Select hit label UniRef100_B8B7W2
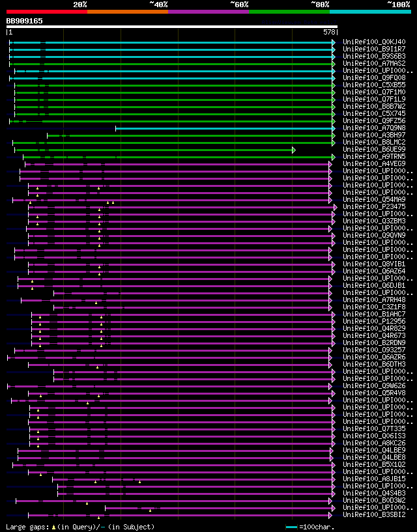Viewport: 417px width, 532px height. point(374,107)
